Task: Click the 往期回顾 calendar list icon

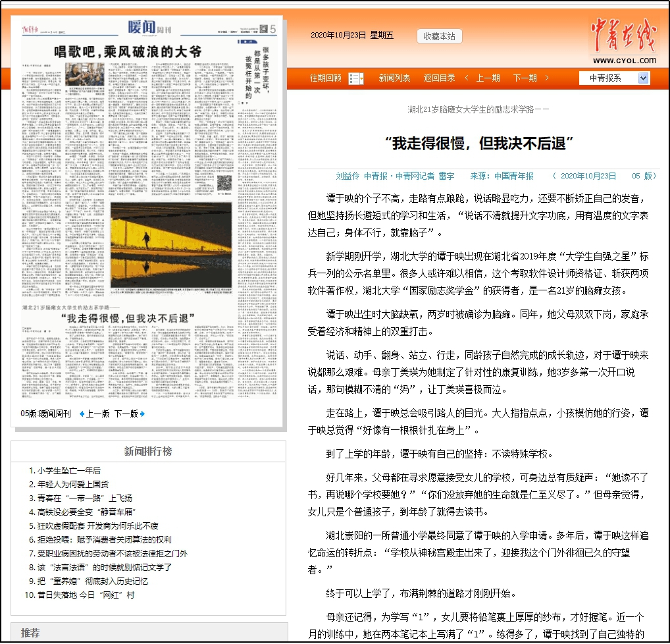Action: tap(355, 78)
